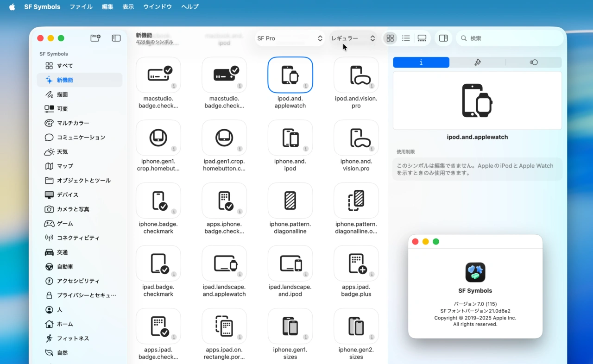The width and height of the screenshot is (593, 364).
Task: Open the 天気 category in sidebar
Action: (x=62, y=152)
